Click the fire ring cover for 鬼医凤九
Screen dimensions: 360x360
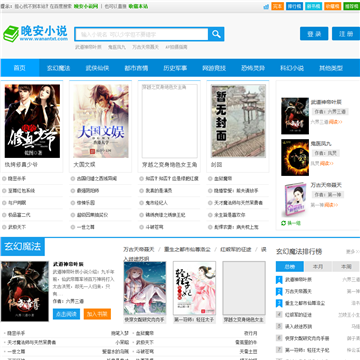click(x=295, y=158)
